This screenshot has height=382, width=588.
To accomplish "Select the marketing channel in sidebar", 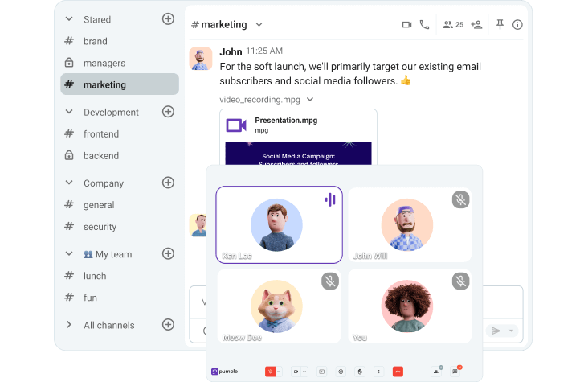I will (119, 84).
